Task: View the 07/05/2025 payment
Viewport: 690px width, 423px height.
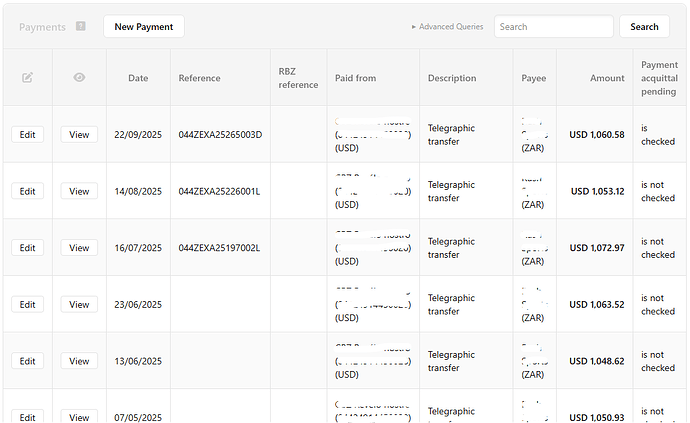Action: point(79,416)
